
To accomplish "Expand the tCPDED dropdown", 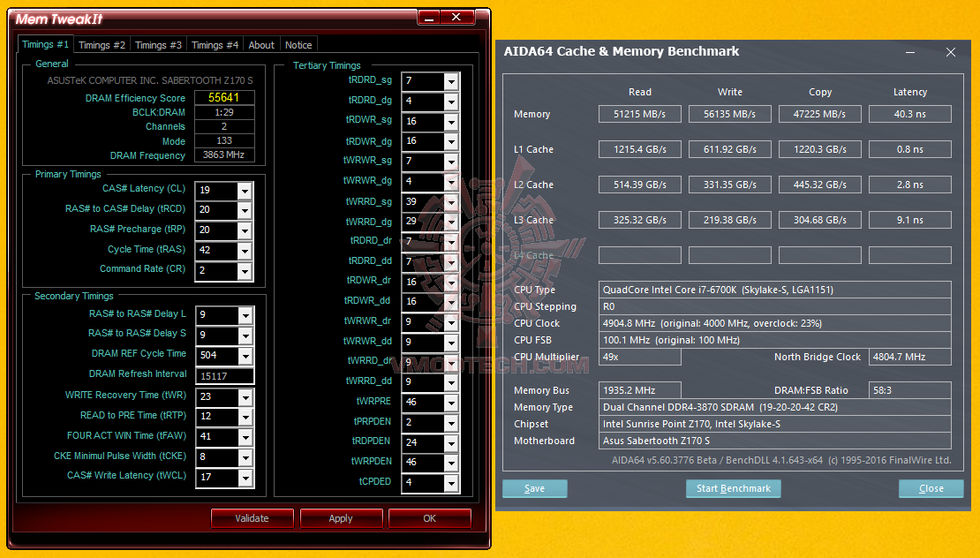I will 451,484.
